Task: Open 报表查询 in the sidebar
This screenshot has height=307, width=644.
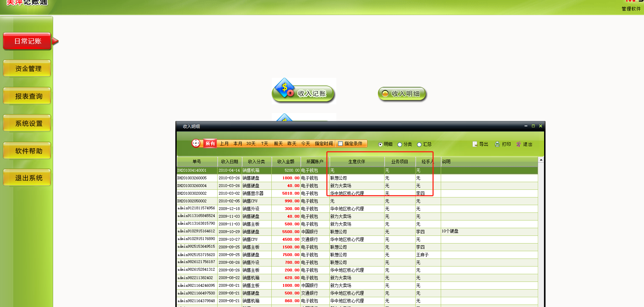Action: coord(27,96)
